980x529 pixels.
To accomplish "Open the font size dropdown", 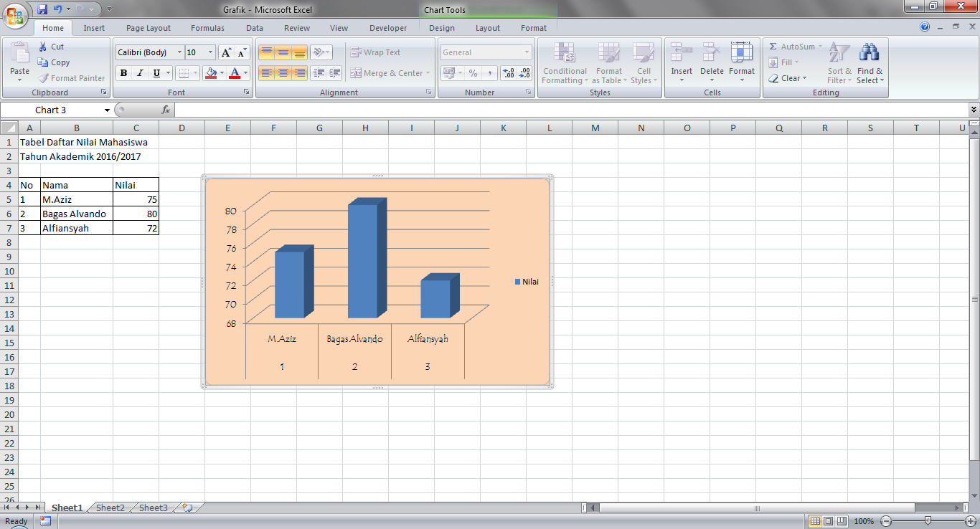I will point(210,52).
